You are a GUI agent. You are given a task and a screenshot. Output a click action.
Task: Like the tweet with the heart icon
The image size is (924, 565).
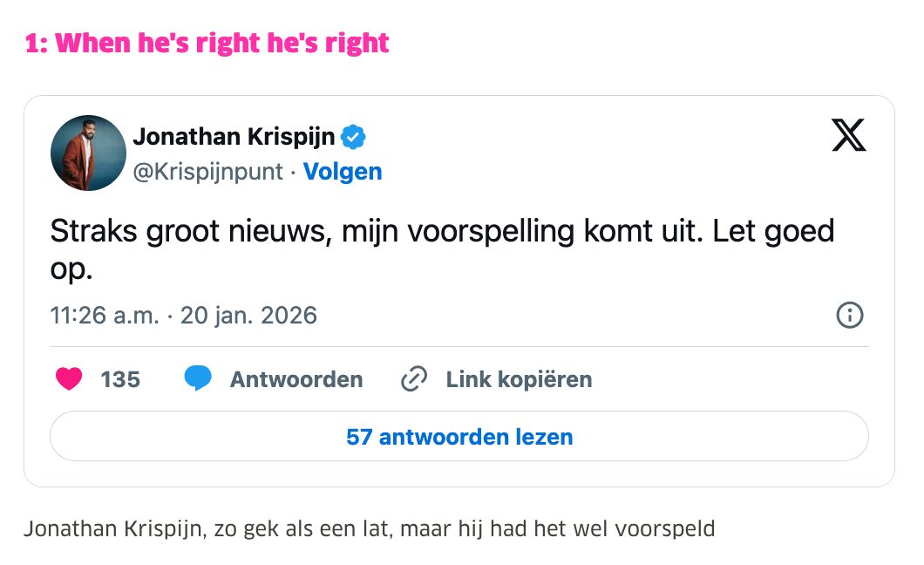pos(69,379)
